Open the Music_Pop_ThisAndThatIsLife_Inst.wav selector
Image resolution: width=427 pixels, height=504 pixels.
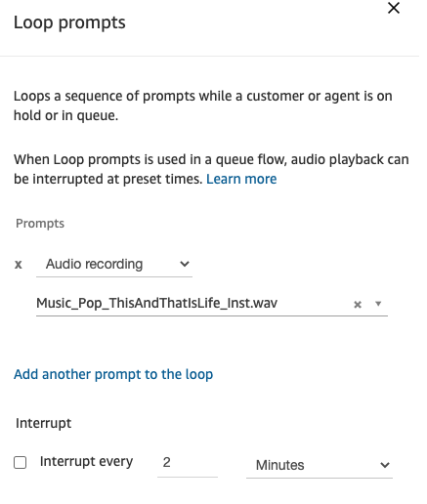[x=212, y=304]
